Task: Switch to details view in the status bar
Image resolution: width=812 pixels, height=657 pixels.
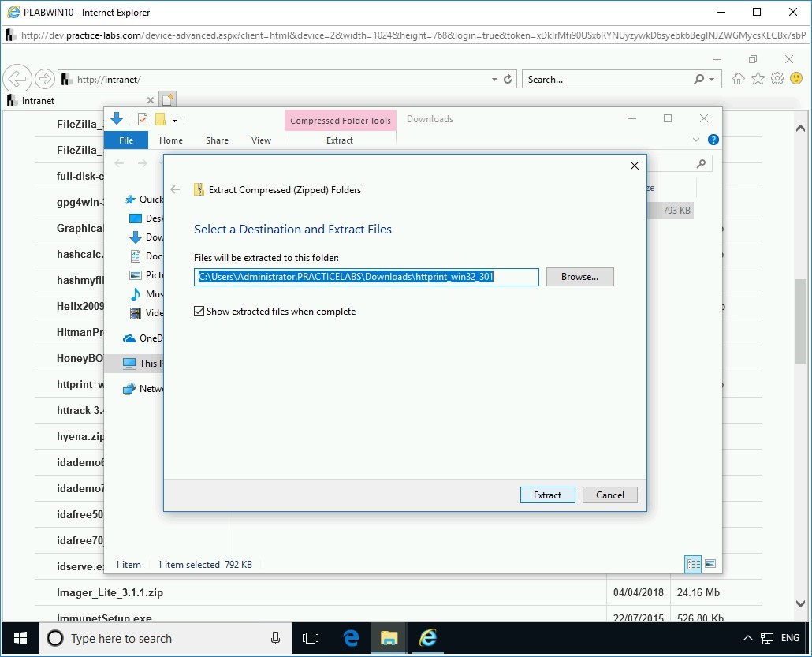Action: point(693,564)
